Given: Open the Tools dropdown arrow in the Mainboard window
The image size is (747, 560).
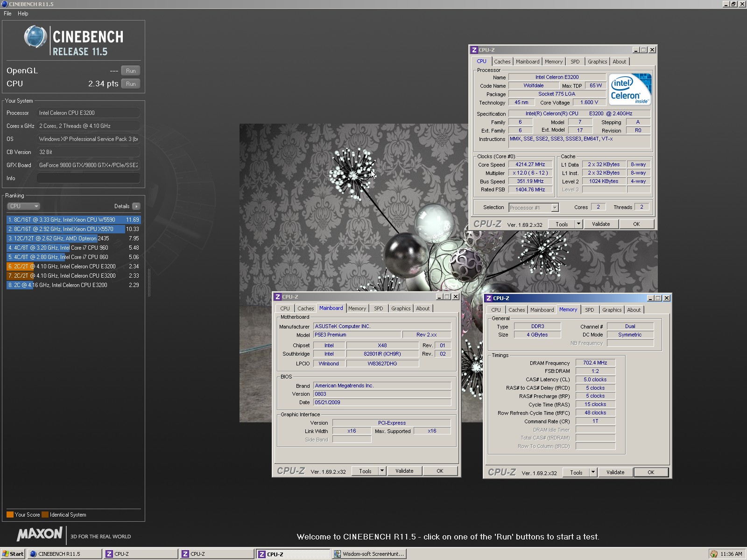Looking at the screenshot, I should coord(382,471).
